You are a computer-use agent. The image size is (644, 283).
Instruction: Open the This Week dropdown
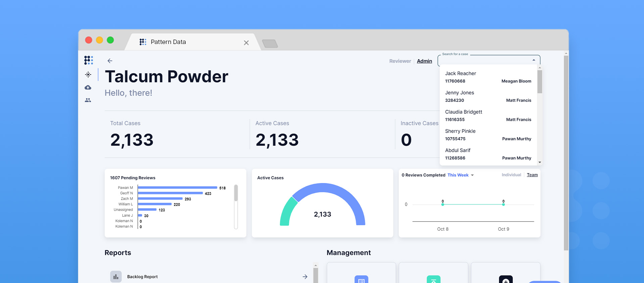point(460,175)
